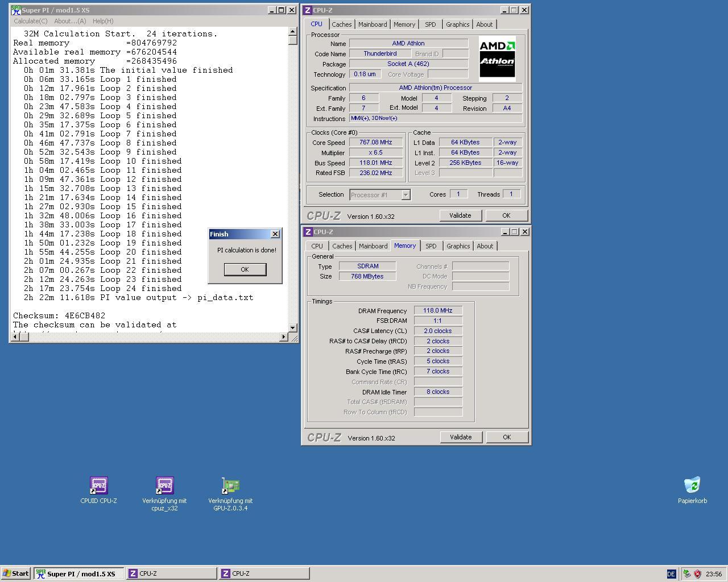This screenshot has height=582, width=728.
Task: Click the Level 2 cache value 256 KBytes
Action: (x=465, y=163)
